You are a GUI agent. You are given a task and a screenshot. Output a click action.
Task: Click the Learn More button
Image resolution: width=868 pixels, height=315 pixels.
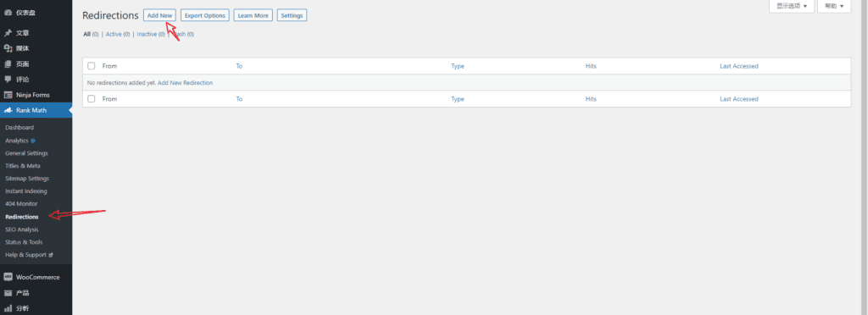[253, 15]
